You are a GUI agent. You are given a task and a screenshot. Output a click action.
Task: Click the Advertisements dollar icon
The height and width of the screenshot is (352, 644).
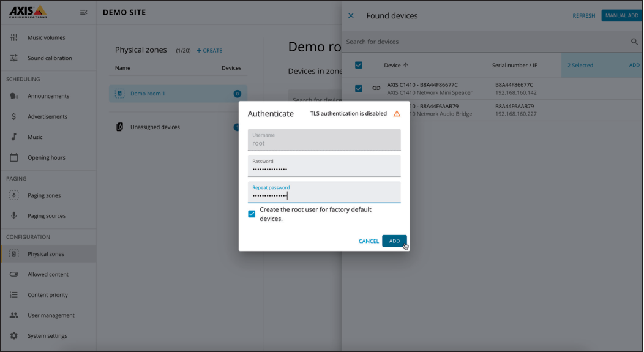13,117
